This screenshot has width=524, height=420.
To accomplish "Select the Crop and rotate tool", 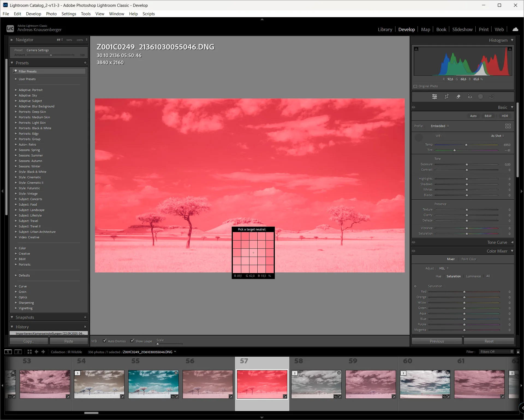I will pyautogui.click(x=446, y=97).
